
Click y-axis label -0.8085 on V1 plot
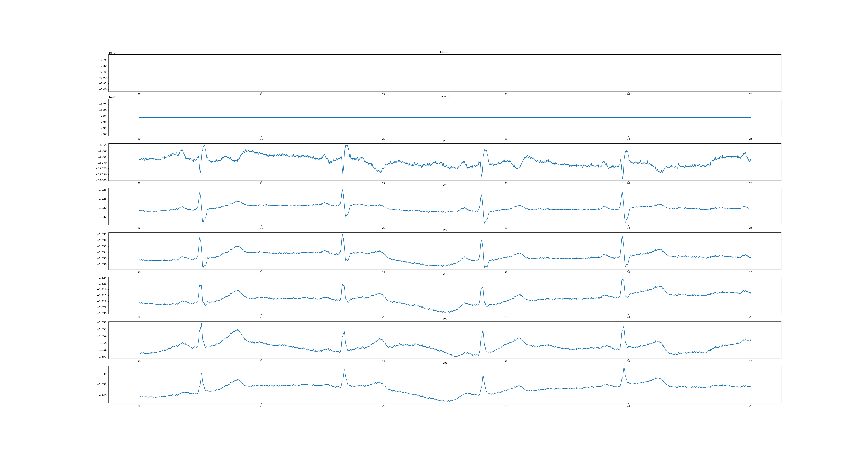[x=101, y=180]
